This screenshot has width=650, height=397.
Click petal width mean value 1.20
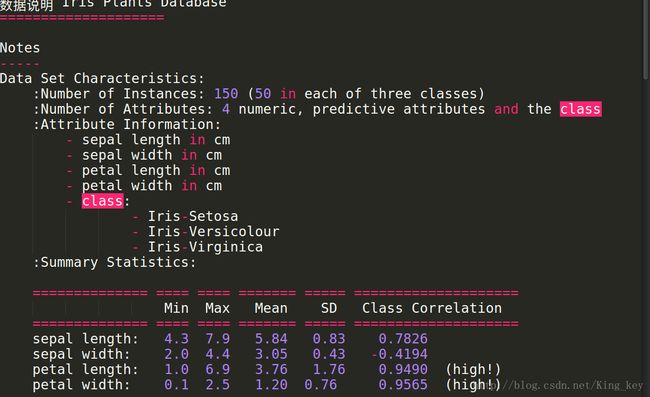click(271, 385)
